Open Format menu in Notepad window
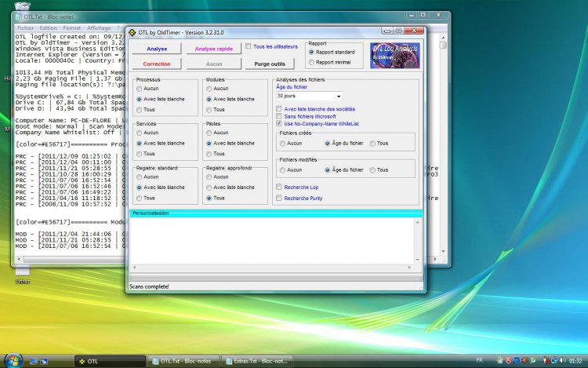 pos(71,27)
